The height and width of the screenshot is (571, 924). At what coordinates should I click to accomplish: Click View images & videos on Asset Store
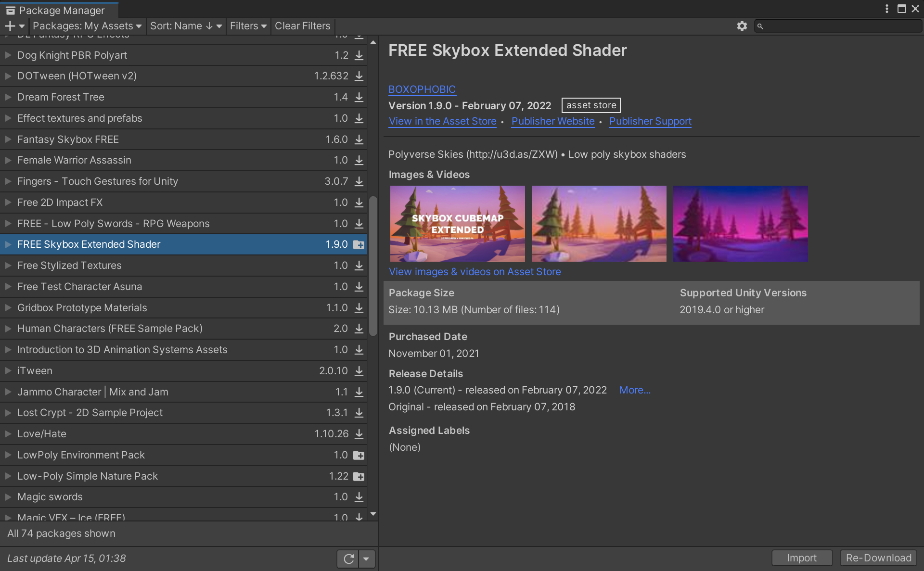click(475, 272)
